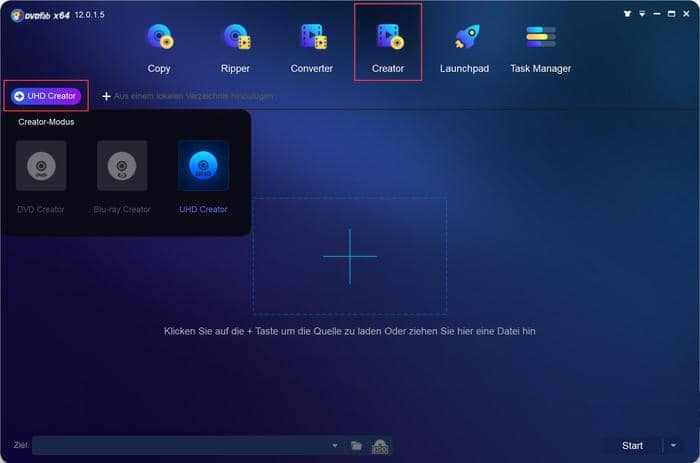Click the Start button
Image resolution: width=700 pixels, height=463 pixels.
coord(632,446)
